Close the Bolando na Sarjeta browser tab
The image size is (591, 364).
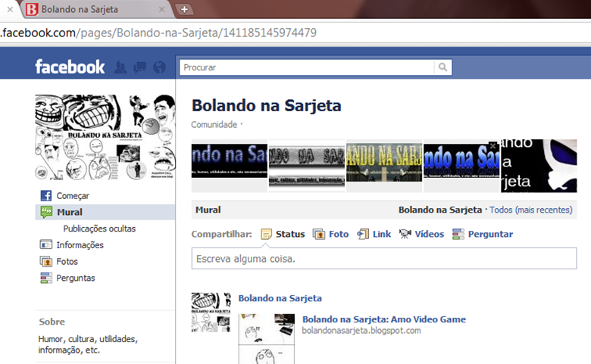[161, 9]
